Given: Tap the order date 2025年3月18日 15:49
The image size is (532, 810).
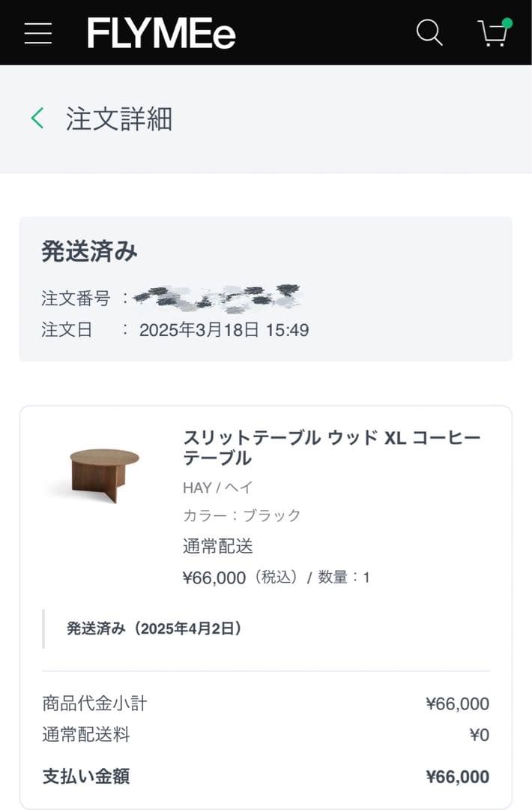Looking at the screenshot, I should [224, 330].
